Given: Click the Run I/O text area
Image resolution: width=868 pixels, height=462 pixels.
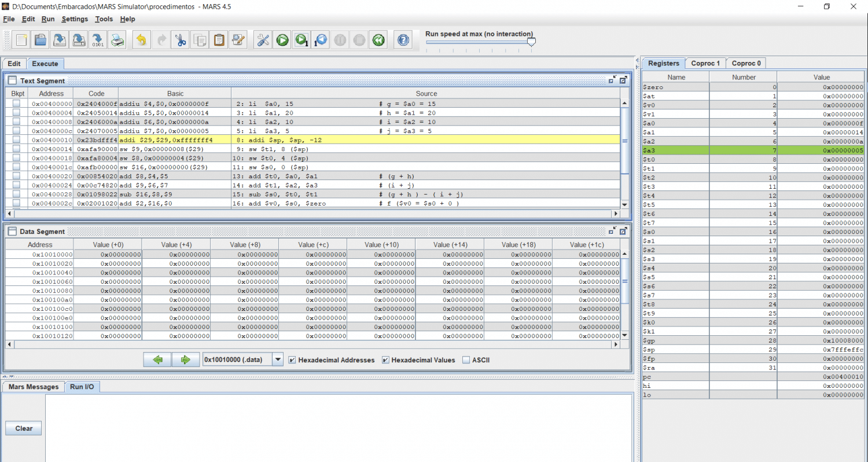Looking at the screenshot, I should pyautogui.click(x=339, y=427).
